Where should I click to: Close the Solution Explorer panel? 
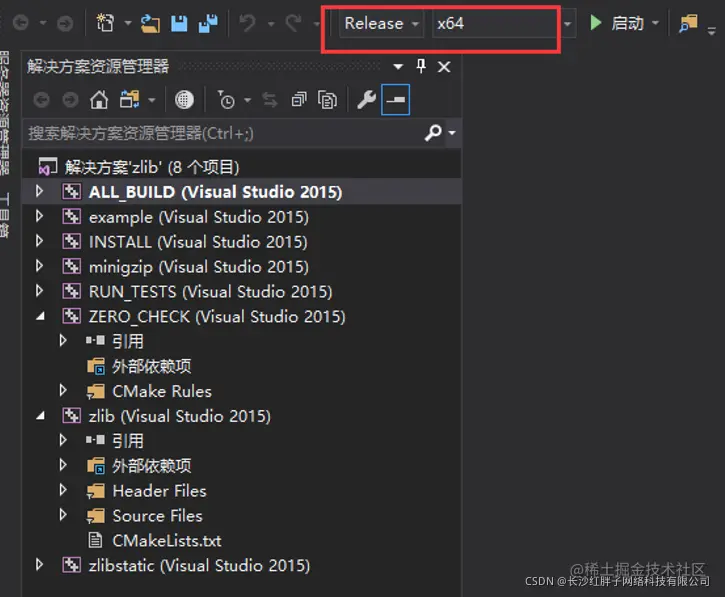pyautogui.click(x=444, y=67)
